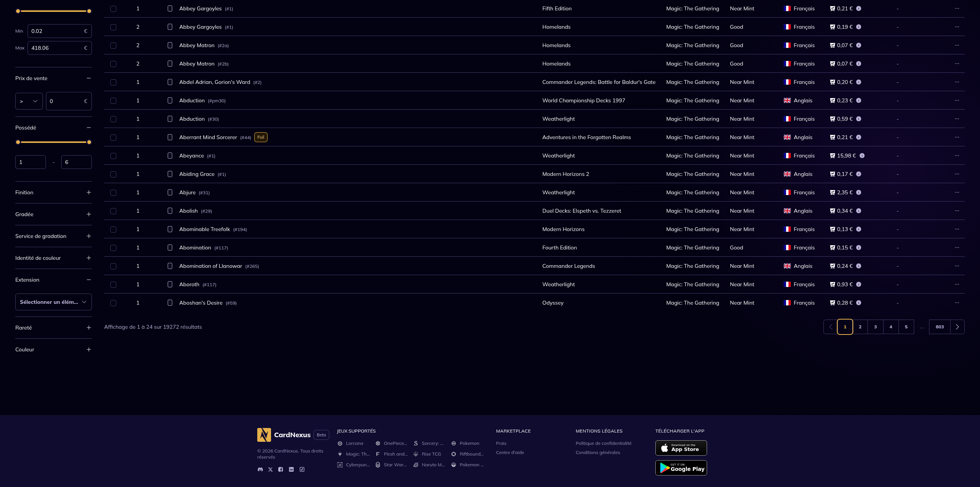
Task: Go to page 3 of results
Action: pyautogui.click(x=875, y=327)
